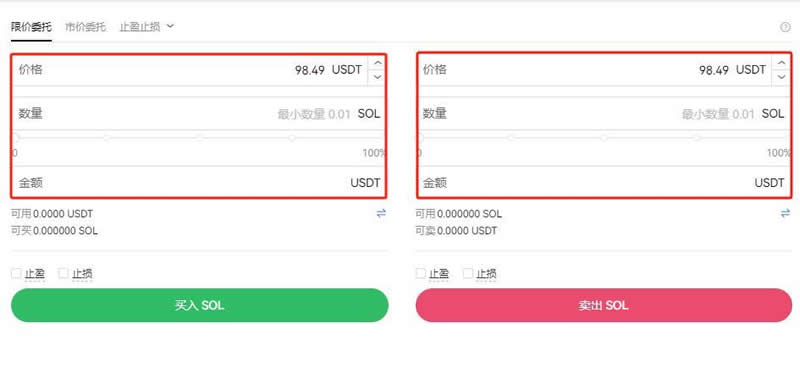Set buy slider to 100% marker
The height and width of the screenshot is (384, 800).
click(x=383, y=138)
